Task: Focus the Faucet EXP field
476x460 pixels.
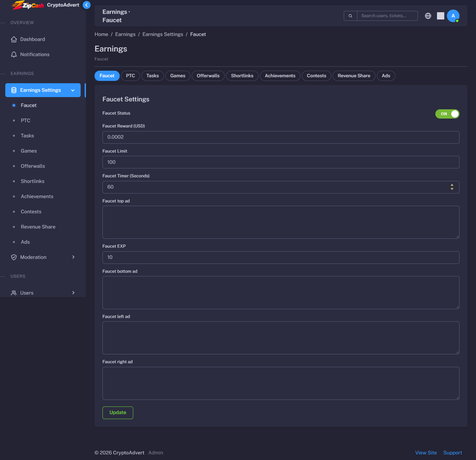Action: pyautogui.click(x=281, y=258)
